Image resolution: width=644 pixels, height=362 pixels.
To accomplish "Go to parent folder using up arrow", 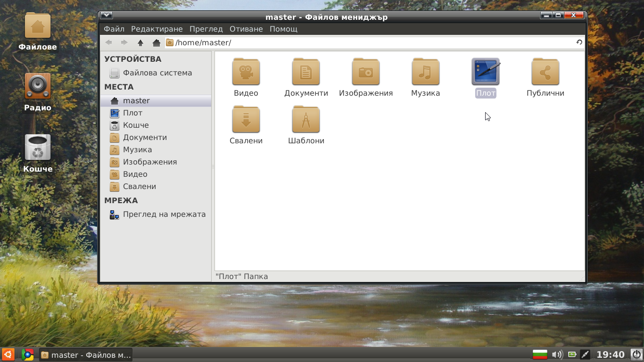I will (x=140, y=42).
